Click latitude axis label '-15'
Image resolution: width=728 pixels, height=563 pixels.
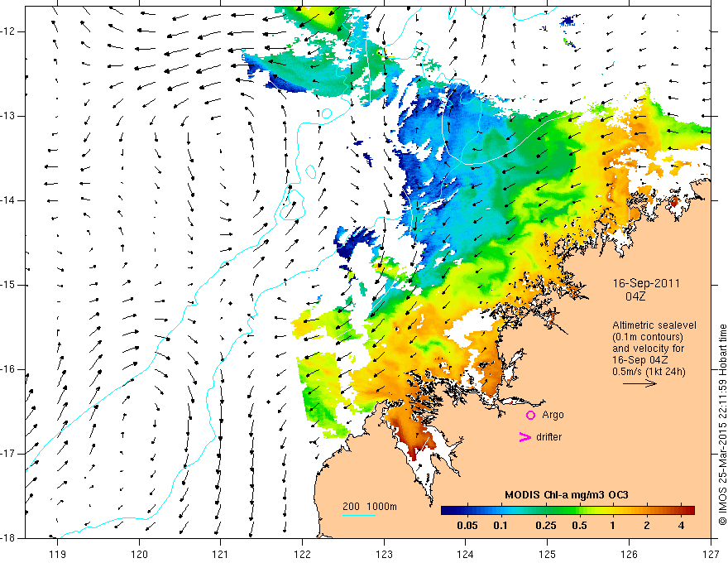[x=8, y=285]
